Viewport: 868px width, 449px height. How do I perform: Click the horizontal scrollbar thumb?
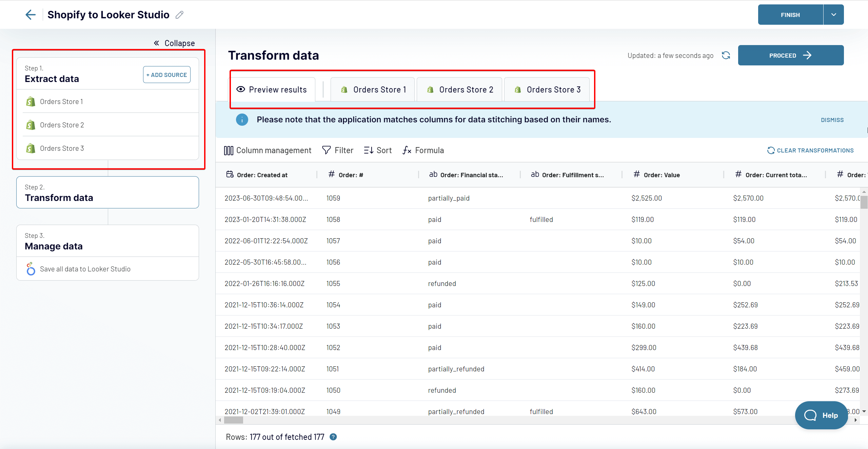(x=234, y=420)
